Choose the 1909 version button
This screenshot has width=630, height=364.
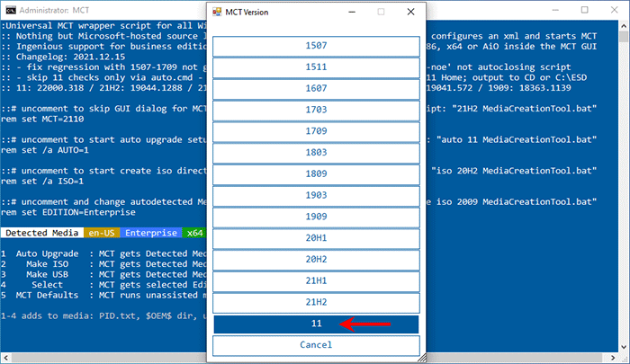316,218
